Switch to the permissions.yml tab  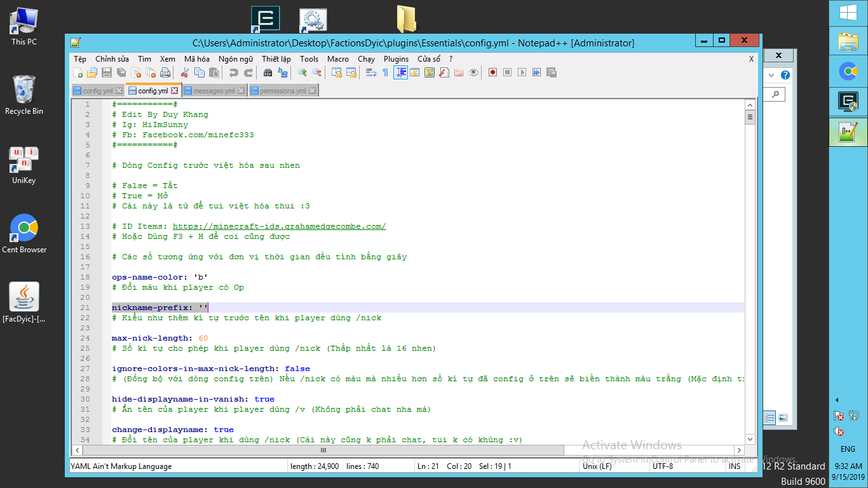(x=282, y=91)
